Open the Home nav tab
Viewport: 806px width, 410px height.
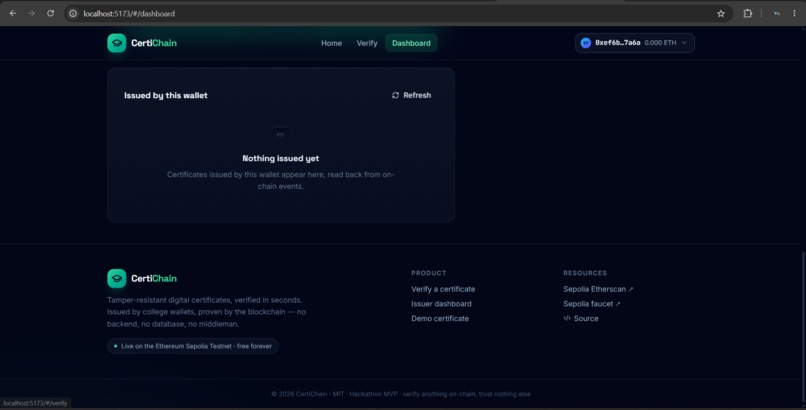point(332,43)
